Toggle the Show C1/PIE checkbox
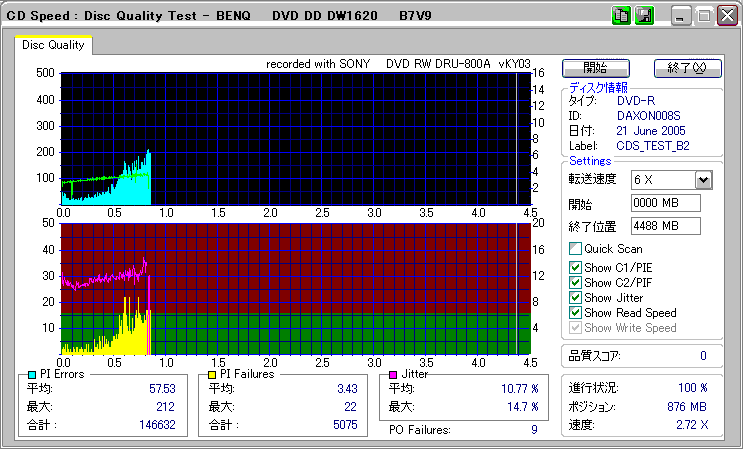Image resolution: width=743 pixels, height=449 pixels. [575, 268]
